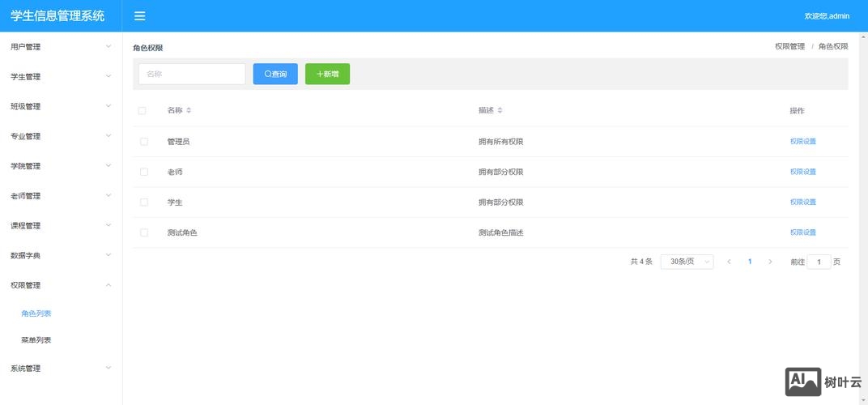The image size is (868, 405).
Task: Open 权限设置 for the 老师 role
Action: point(802,172)
